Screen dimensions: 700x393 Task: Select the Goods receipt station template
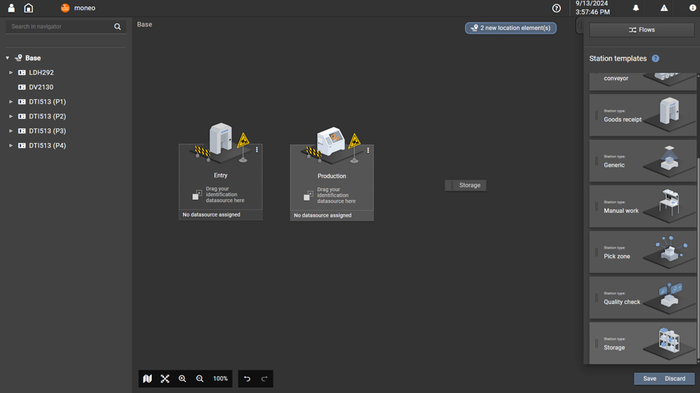tap(642, 115)
